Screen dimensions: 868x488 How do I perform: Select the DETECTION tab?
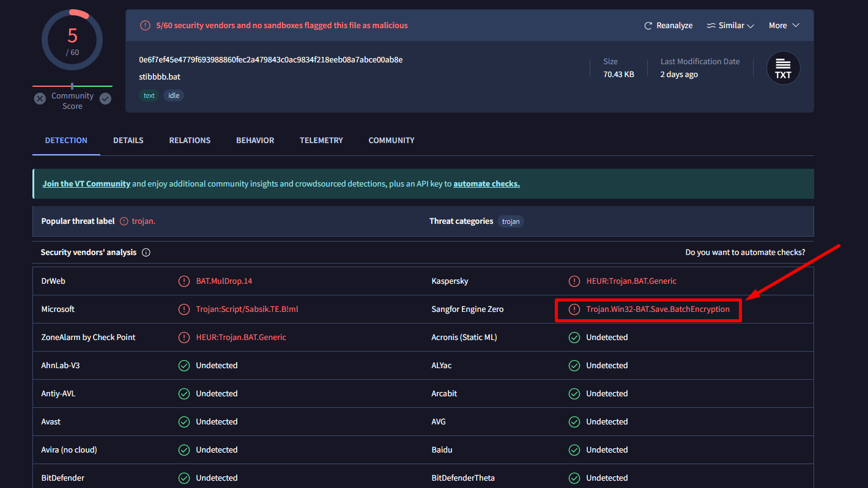tap(66, 141)
